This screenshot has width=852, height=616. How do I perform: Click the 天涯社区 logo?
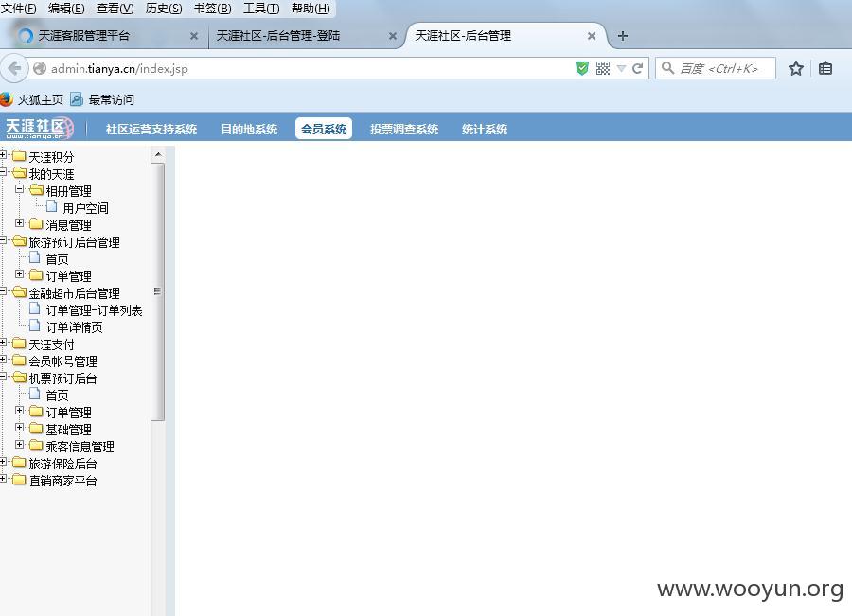click(x=40, y=128)
